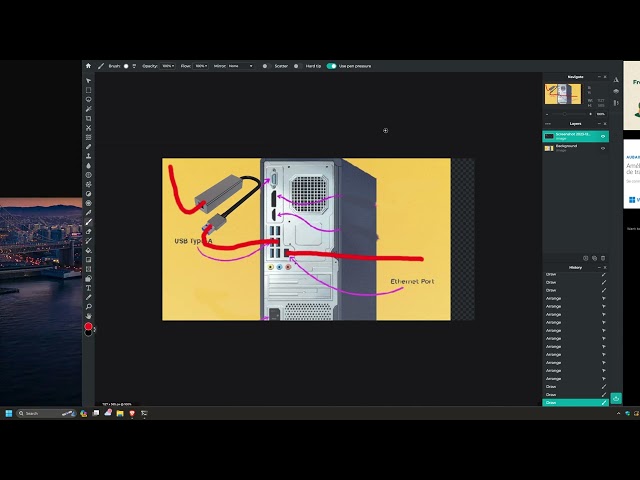Toggle the Use pen pressure switch
640x480 pixels.
[331, 66]
